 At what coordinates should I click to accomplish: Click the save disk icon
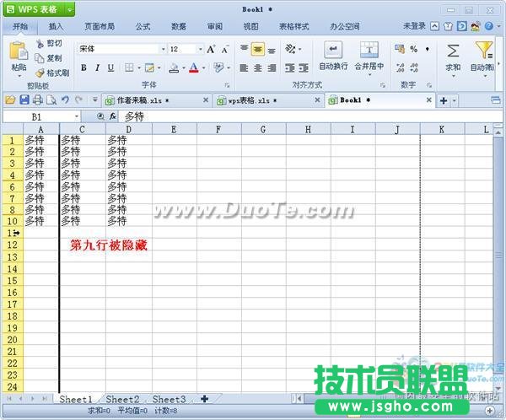[x=24, y=100]
